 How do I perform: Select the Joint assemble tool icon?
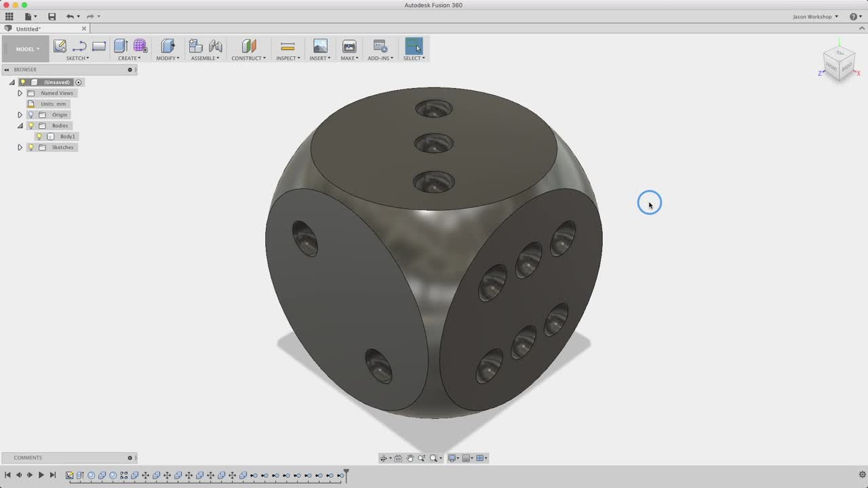[216, 46]
